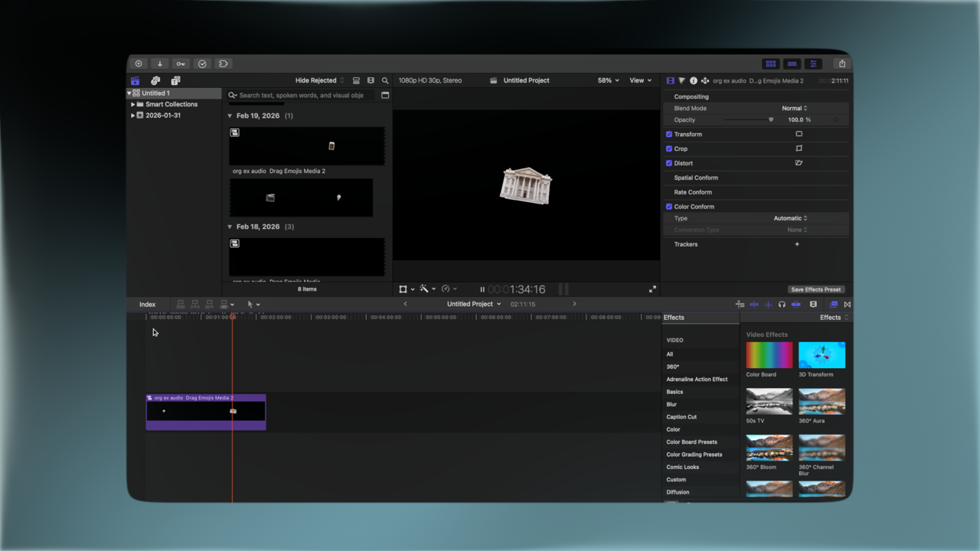Click the Compositing section header
This screenshot has height=551, width=980.
coord(691,96)
